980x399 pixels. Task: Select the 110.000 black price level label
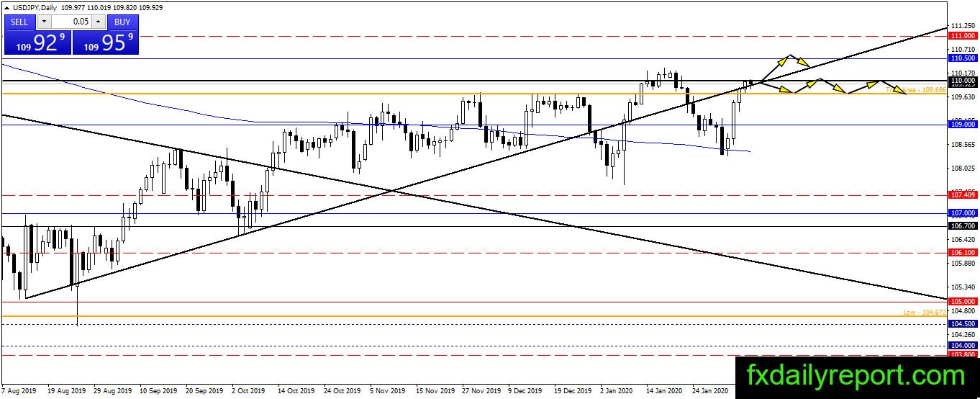(963, 81)
